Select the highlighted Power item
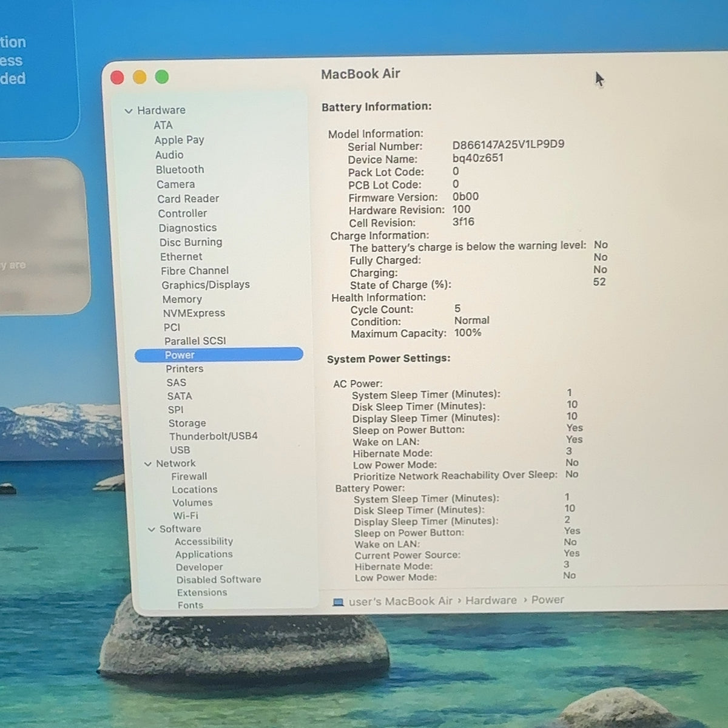The image size is (728, 728). click(219, 355)
